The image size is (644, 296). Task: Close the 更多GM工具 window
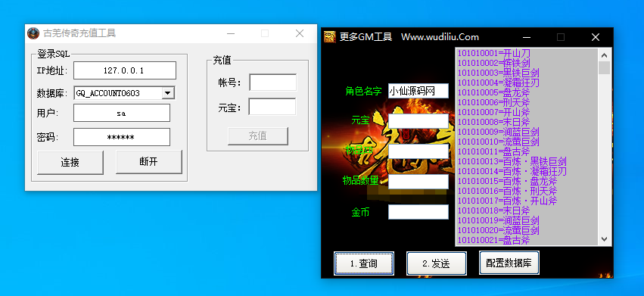point(596,37)
